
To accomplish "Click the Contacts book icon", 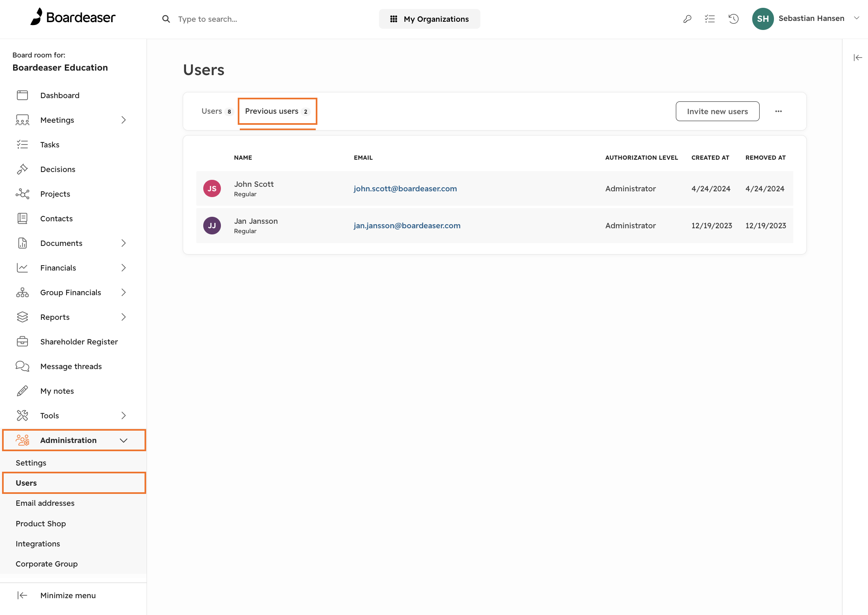I will [x=23, y=218].
